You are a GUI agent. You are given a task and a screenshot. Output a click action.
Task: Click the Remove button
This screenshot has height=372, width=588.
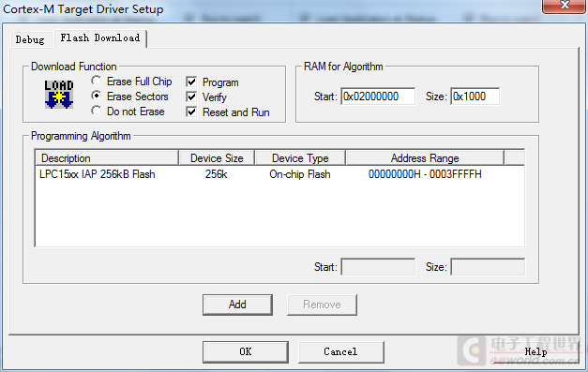[322, 305]
